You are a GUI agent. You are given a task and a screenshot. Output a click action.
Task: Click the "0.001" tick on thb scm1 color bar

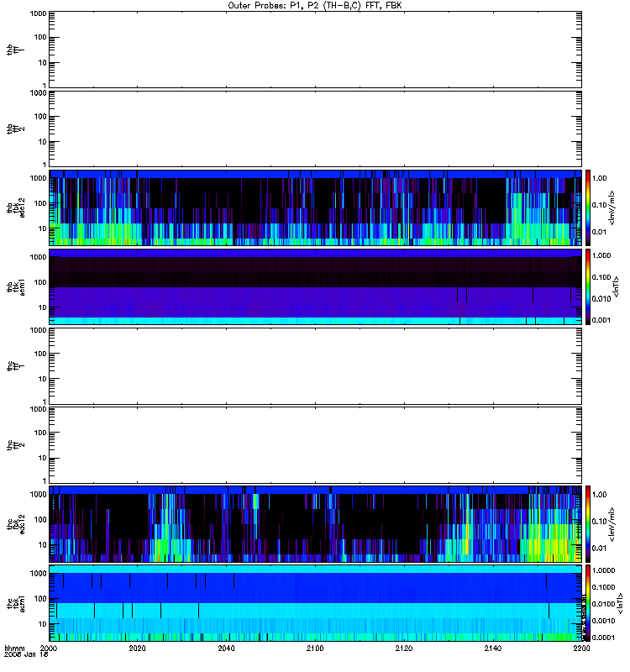(601, 320)
